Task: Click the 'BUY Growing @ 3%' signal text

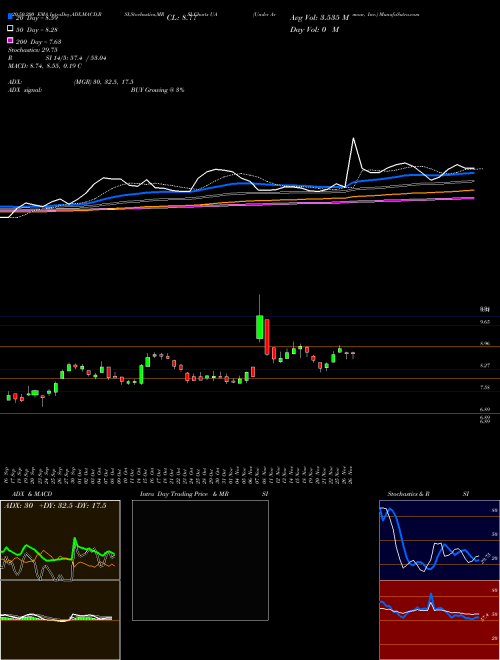Action: point(157,90)
